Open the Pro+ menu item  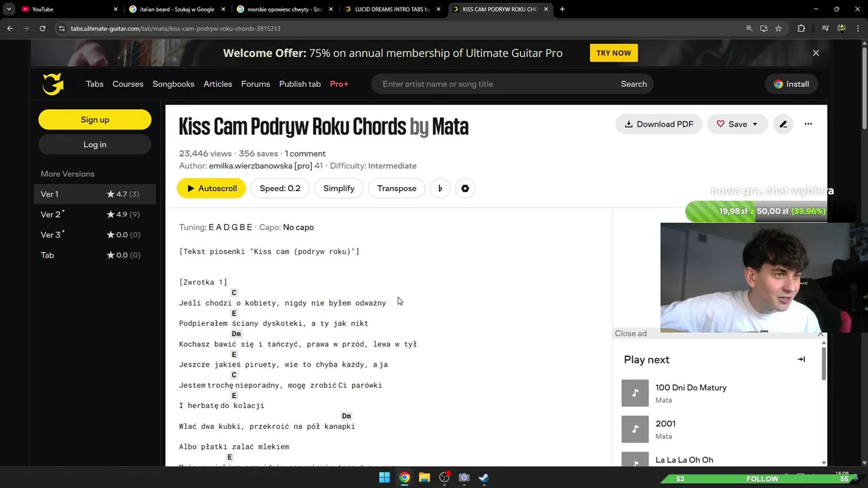click(339, 84)
